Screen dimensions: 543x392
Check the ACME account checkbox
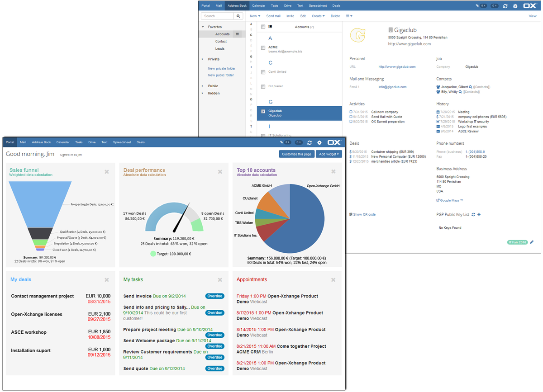[x=263, y=47]
